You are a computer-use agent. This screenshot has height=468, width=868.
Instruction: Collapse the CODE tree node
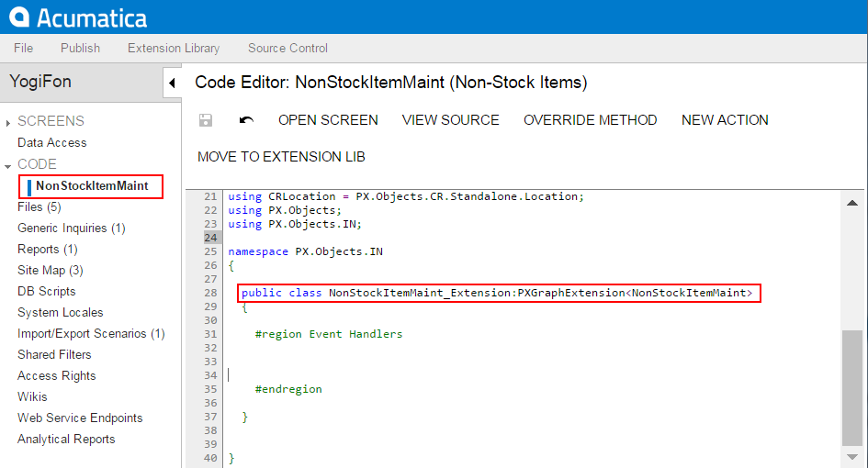click(x=7, y=166)
